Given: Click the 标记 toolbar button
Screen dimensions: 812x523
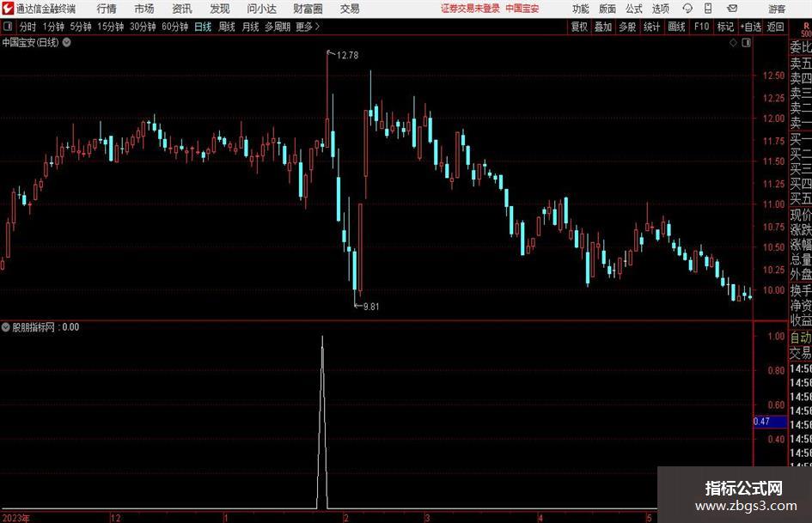Looking at the screenshot, I should [725, 27].
